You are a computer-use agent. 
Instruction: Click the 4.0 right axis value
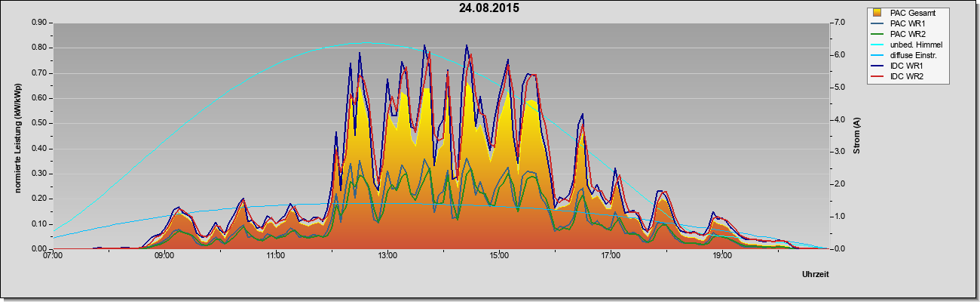click(839, 119)
